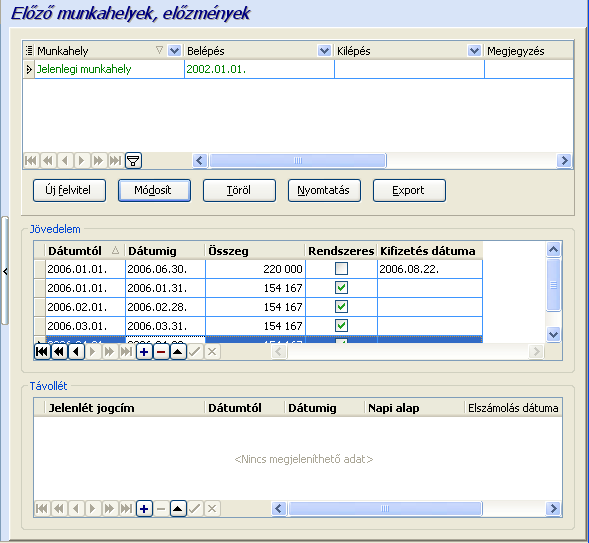Image resolution: width=589 pixels, height=543 pixels.
Task: Add new record in Jövedelem navigator
Action: 144,352
